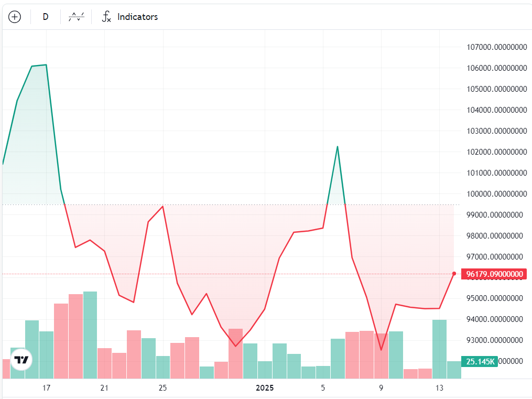
Task: Click the 93000 price scale label
Action: (x=496, y=340)
